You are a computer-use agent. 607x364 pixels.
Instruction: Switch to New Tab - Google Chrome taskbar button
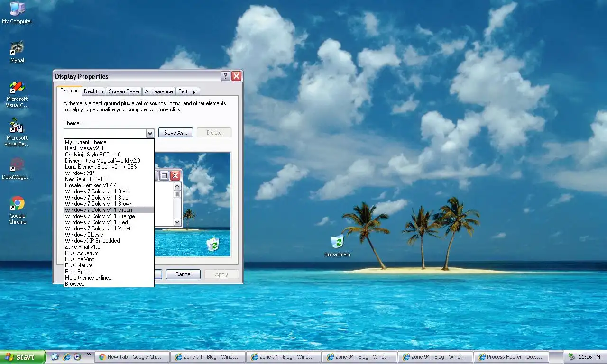[x=132, y=357]
